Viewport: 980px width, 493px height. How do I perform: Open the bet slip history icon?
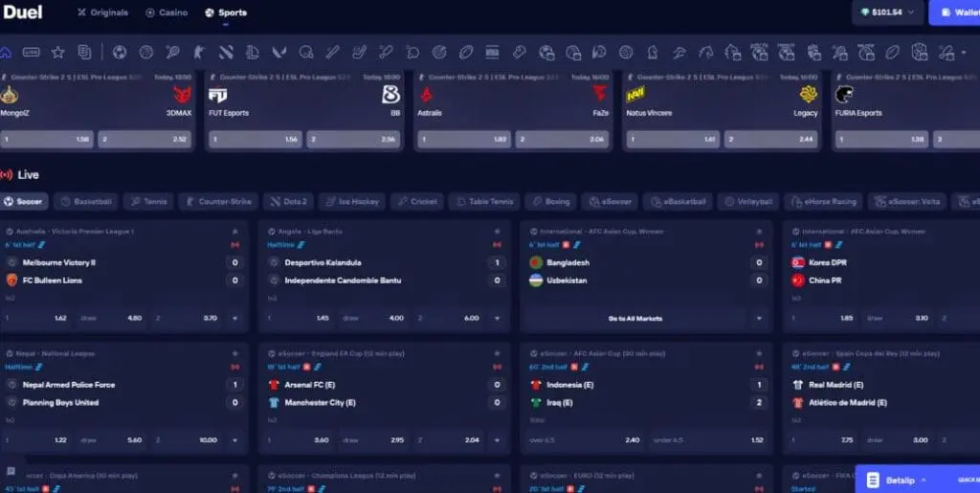(85, 52)
